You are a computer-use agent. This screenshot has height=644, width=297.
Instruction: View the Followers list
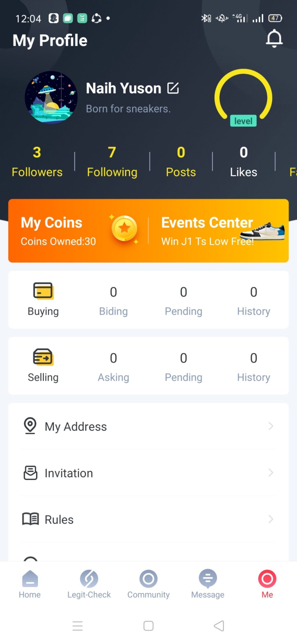[37, 162]
